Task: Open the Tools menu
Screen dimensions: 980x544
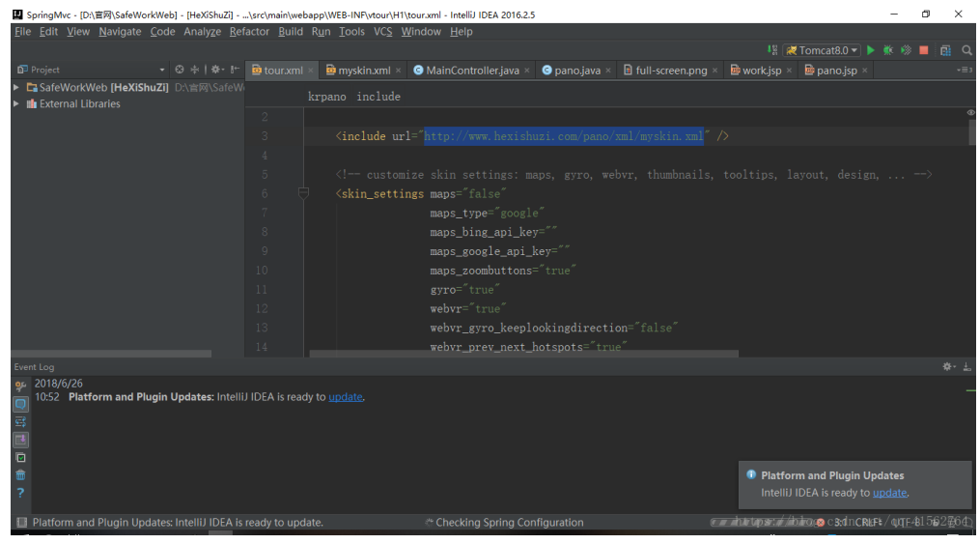Action: click(x=351, y=31)
